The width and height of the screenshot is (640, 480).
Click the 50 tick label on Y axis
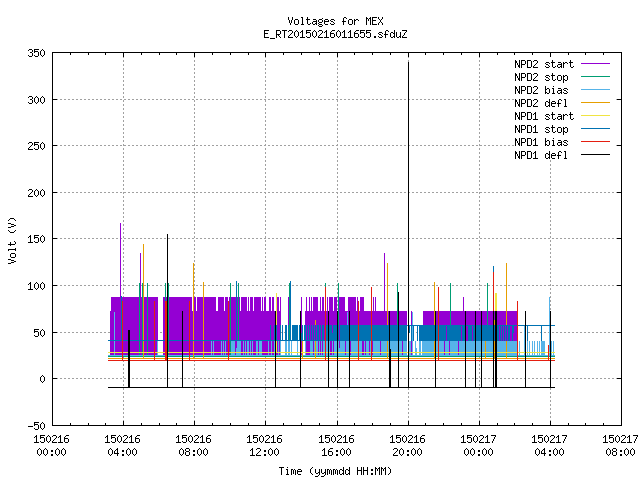(40, 333)
